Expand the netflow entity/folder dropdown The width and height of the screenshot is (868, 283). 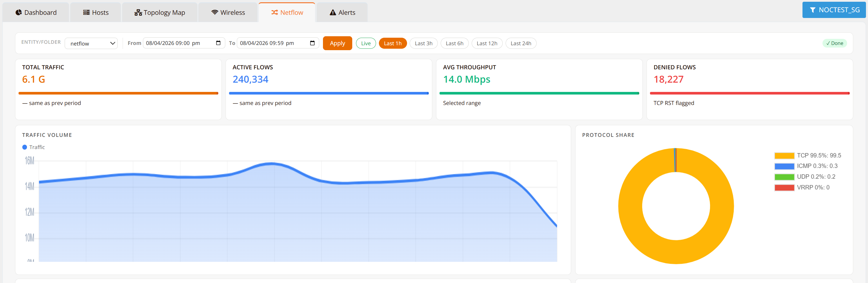[x=91, y=43]
